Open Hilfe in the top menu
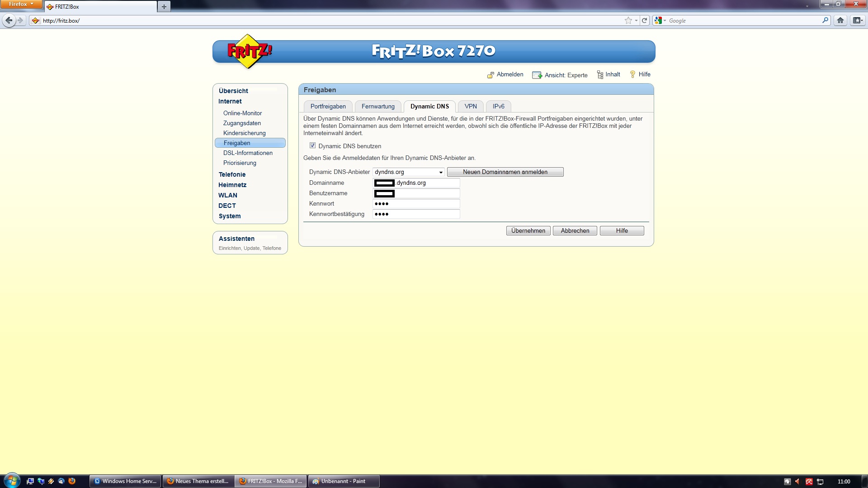This screenshot has height=488, width=868. (x=640, y=75)
